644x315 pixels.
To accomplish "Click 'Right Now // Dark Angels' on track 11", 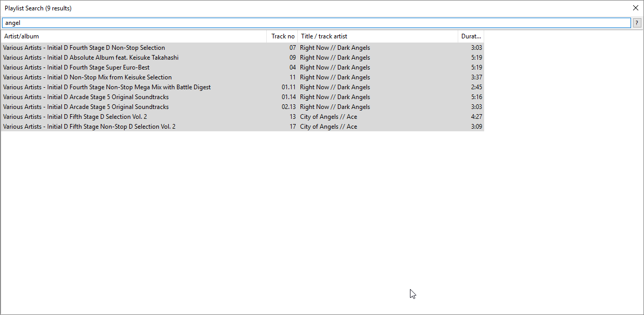I will point(335,77).
